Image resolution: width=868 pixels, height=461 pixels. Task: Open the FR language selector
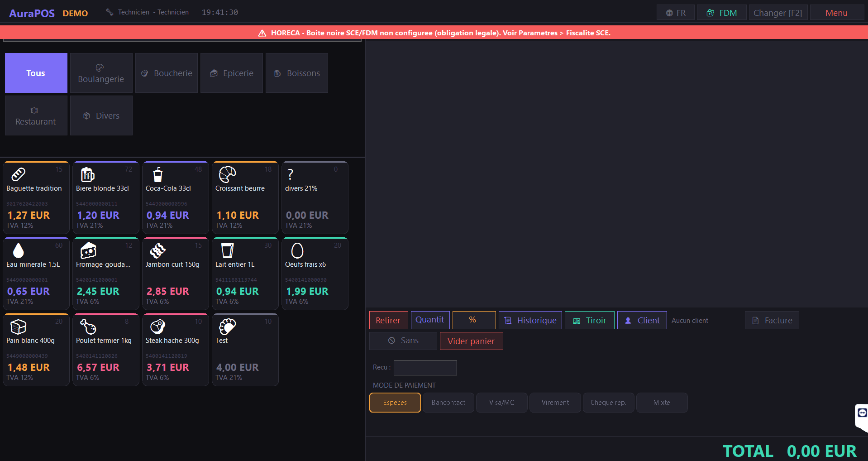click(x=675, y=13)
